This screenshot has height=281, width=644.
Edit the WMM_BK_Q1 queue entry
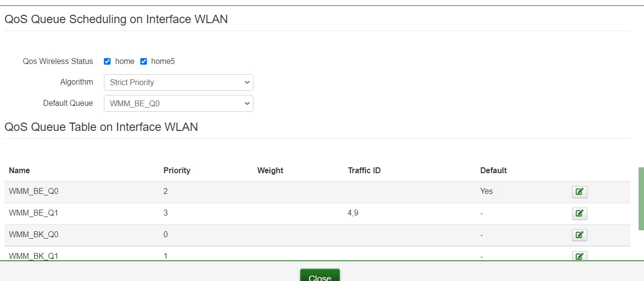click(580, 256)
